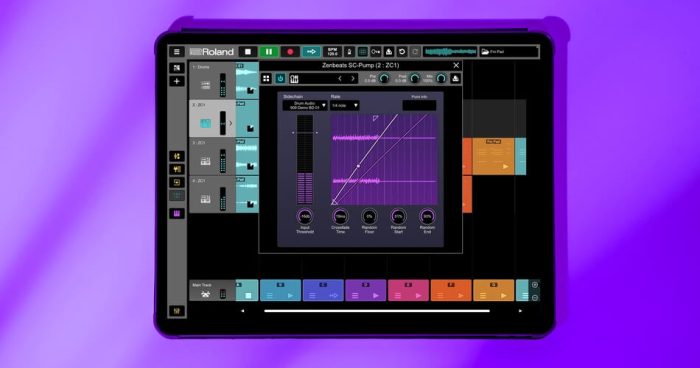Select track 1 Drums instrument icon
The image size is (700, 368).
(x=205, y=85)
